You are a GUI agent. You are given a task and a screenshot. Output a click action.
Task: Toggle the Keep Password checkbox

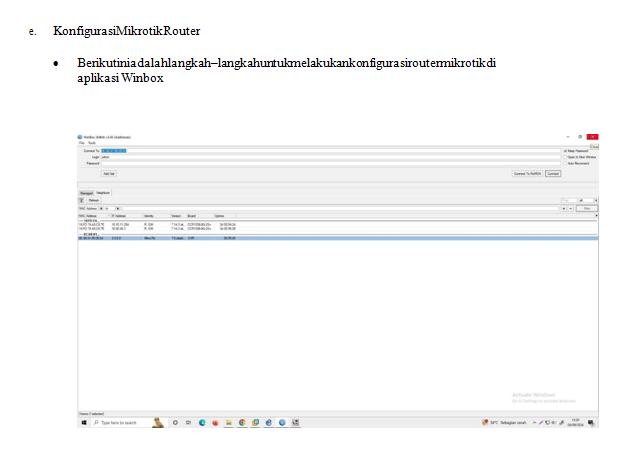tap(566, 151)
